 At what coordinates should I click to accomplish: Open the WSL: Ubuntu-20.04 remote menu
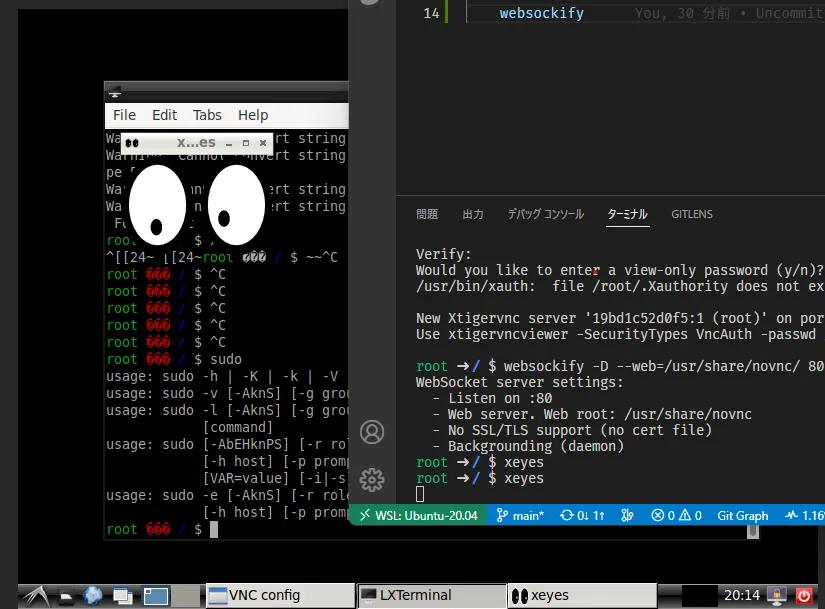coord(419,516)
